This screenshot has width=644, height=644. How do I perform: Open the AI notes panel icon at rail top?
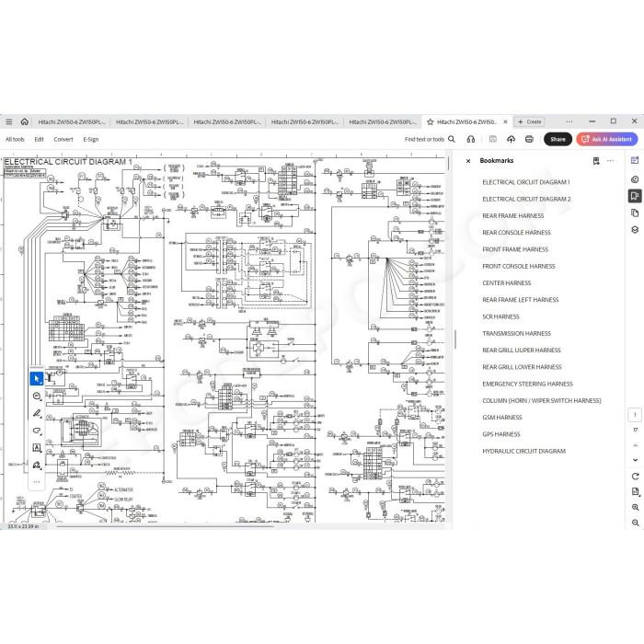[635, 161]
